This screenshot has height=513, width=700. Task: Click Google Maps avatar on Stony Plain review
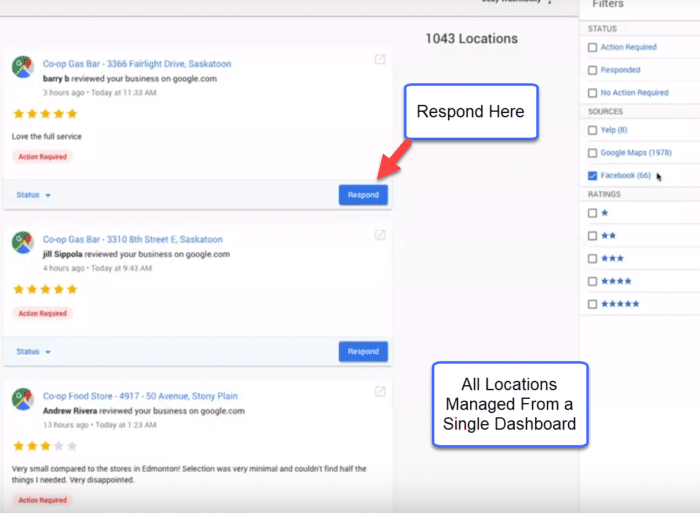(x=23, y=399)
